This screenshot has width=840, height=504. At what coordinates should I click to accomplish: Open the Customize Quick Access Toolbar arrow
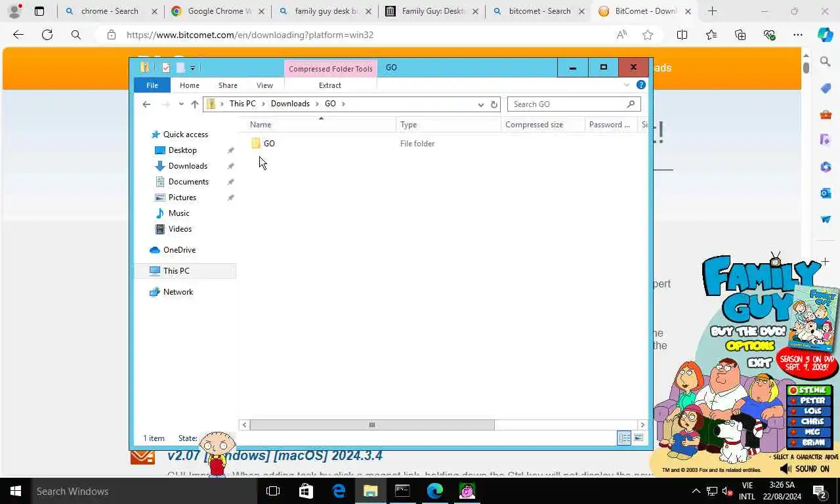click(x=192, y=68)
